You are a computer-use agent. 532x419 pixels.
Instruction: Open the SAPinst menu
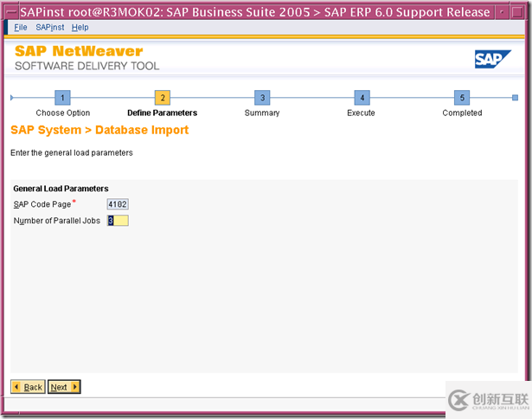50,27
